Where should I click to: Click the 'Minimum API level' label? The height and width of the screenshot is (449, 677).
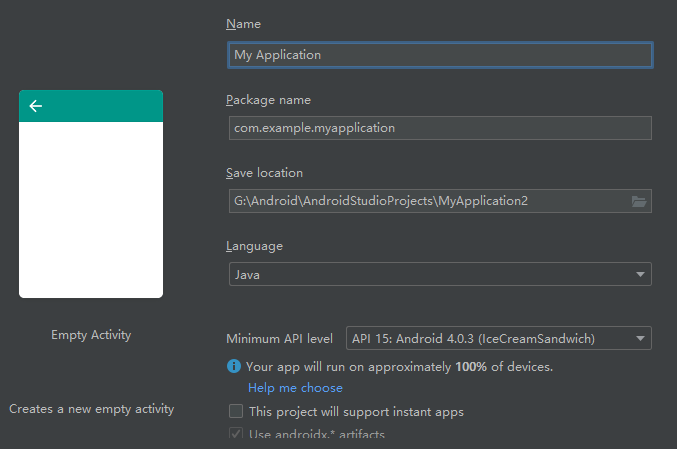point(279,339)
